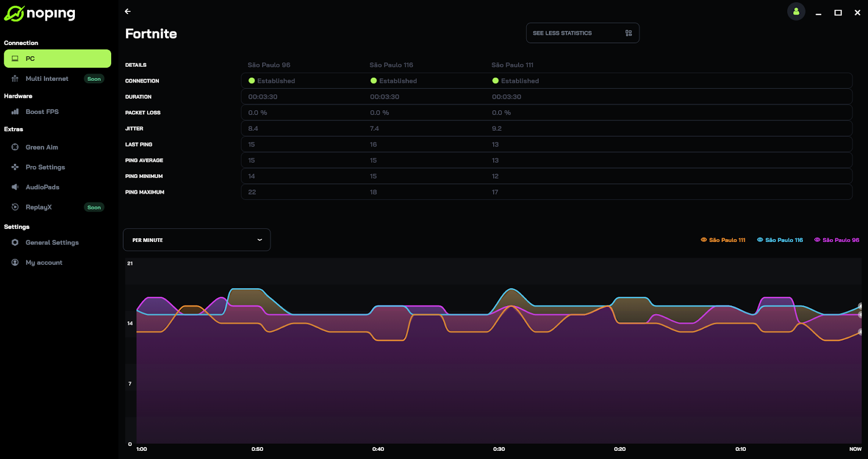Click the 1:00 time axis label
Screen dimensions: 868x459
(x=142, y=449)
